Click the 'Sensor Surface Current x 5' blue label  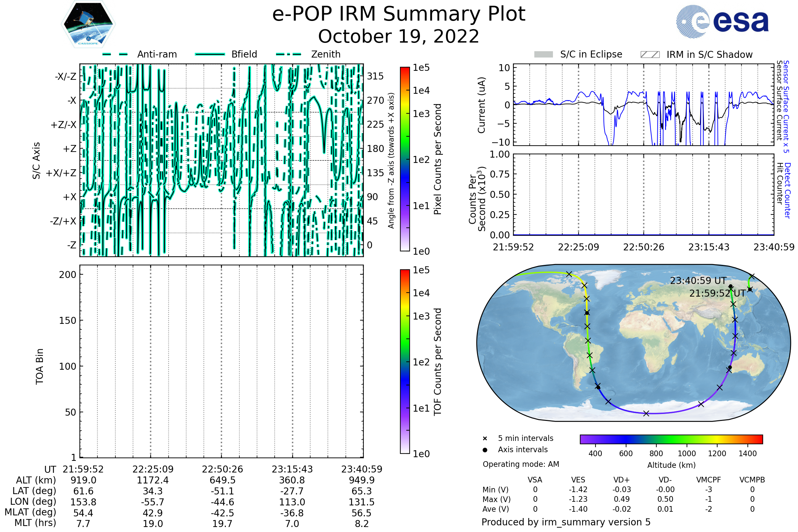pos(786,106)
